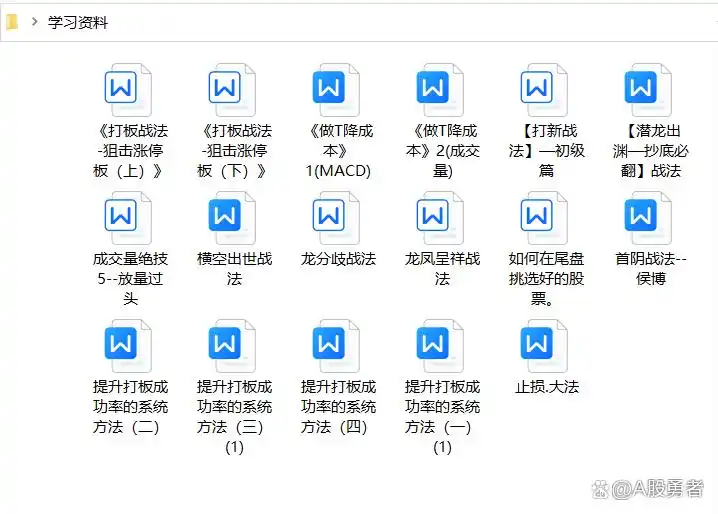
Task: Click the file name 龙凤呈祥战法
Action: (442, 268)
